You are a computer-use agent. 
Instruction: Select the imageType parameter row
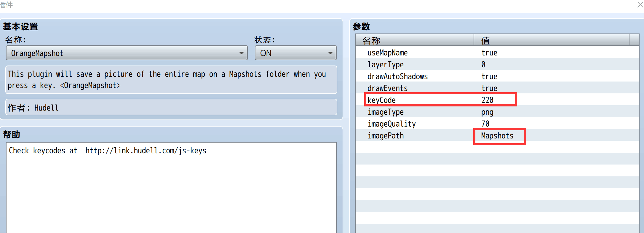point(497,112)
